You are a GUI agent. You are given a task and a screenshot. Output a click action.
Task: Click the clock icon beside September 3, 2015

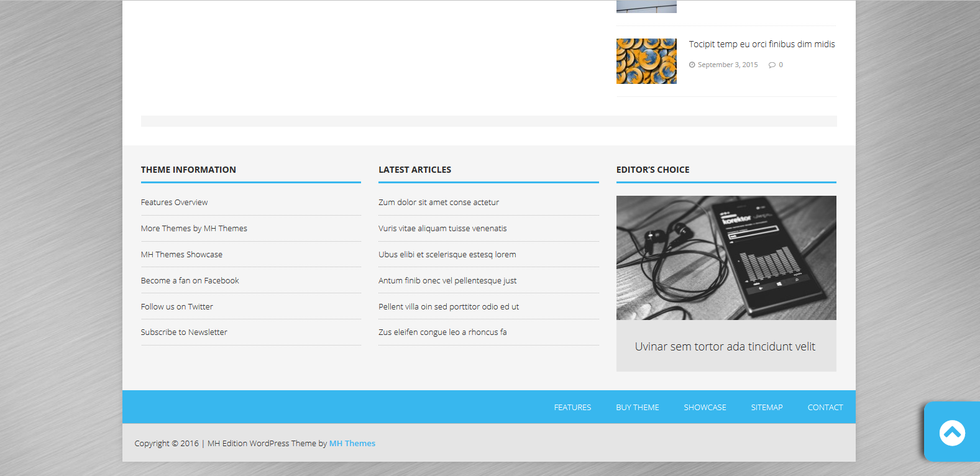point(692,65)
